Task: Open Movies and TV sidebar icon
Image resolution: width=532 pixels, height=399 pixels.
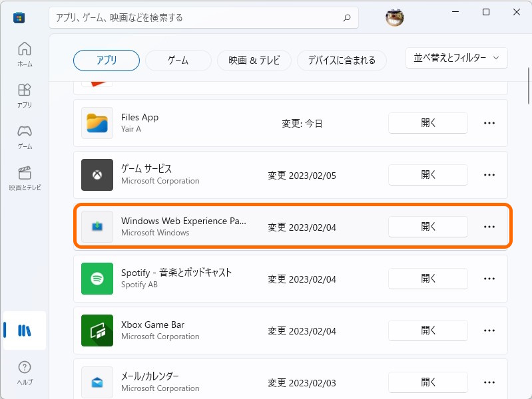Action: [25, 178]
